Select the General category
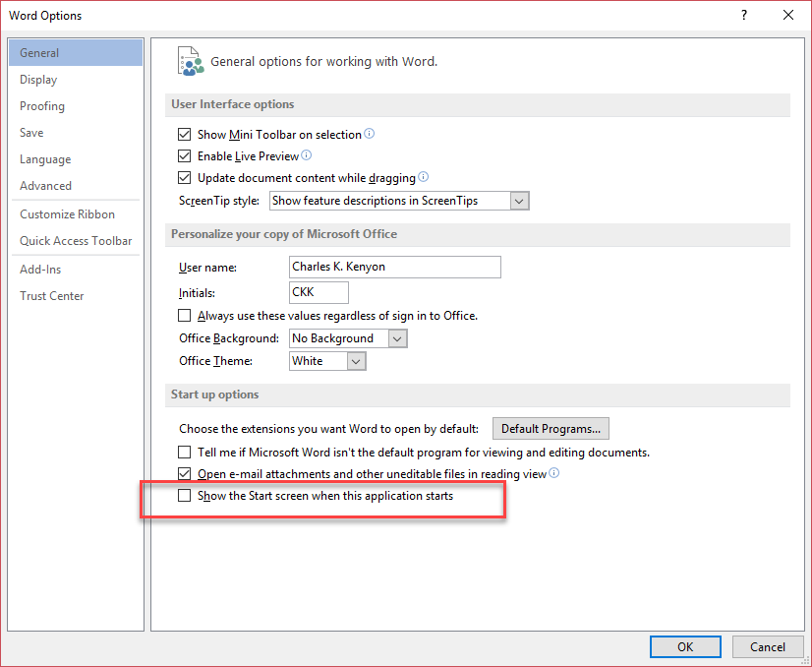 coord(76,53)
